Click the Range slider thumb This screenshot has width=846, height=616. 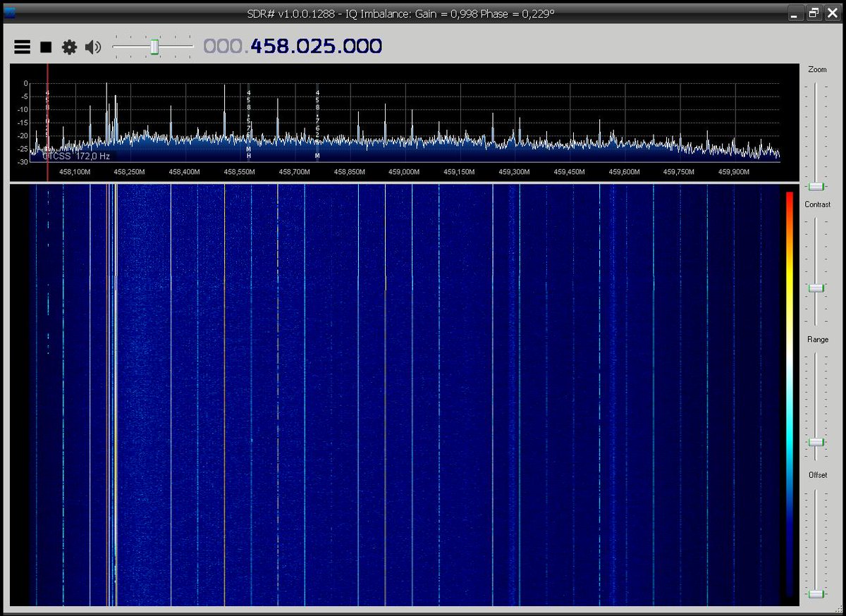(816, 443)
